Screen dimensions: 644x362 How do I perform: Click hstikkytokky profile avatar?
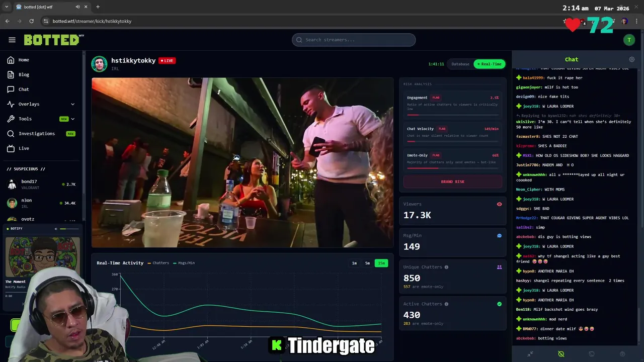coord(99,64)
